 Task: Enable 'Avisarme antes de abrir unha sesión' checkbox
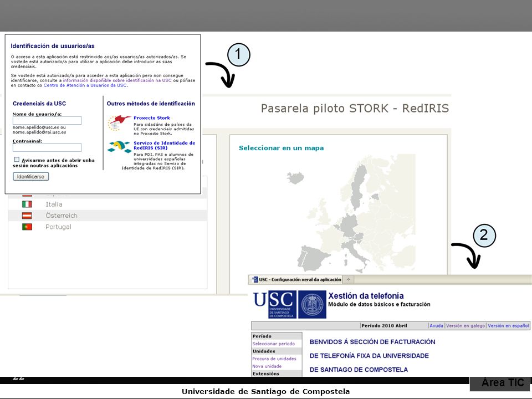(x=17, y=160)
